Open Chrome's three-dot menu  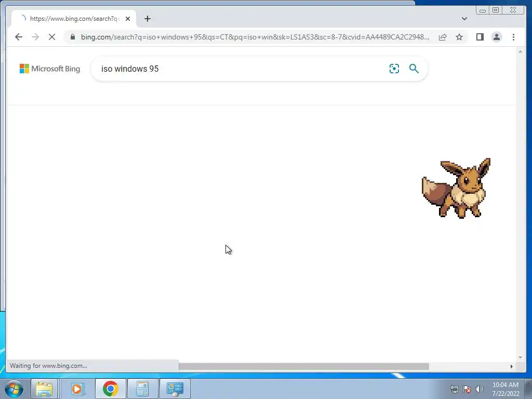pyautogui.click(x=513, y=37)
